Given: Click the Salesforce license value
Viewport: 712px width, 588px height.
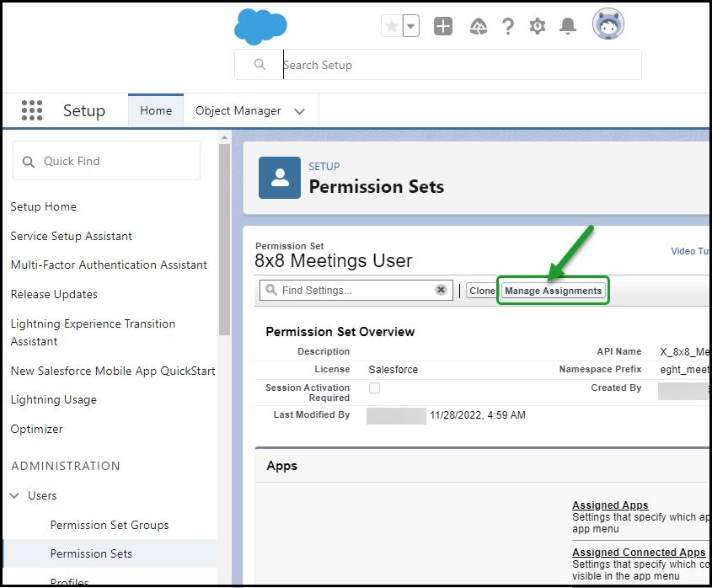Looking at the screenshot, I should 393,370.
